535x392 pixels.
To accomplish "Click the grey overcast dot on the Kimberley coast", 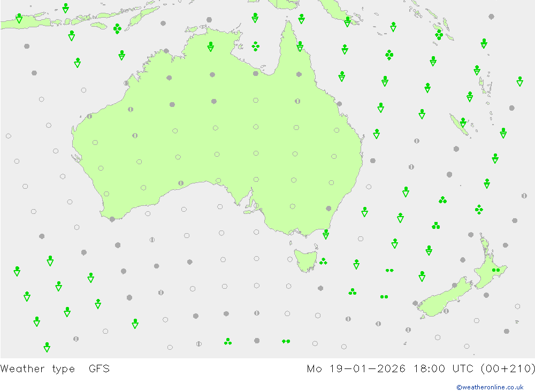I will (x=166, y=51).
